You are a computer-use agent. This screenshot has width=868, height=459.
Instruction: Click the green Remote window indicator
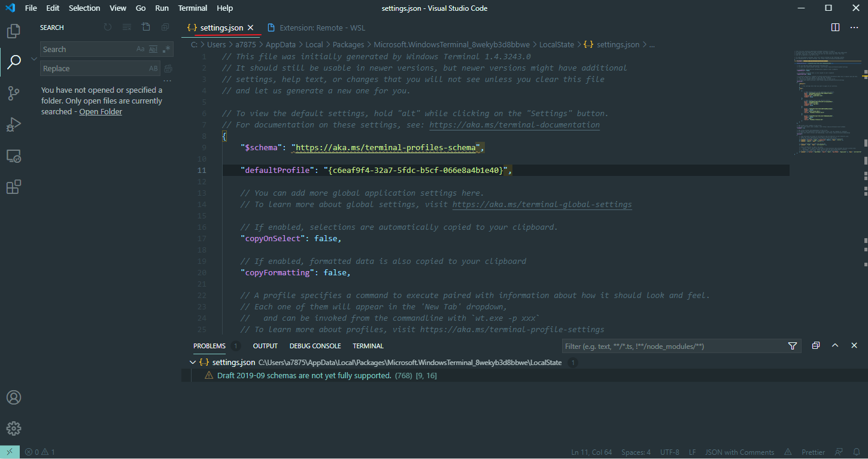click(x=10, y=452)
